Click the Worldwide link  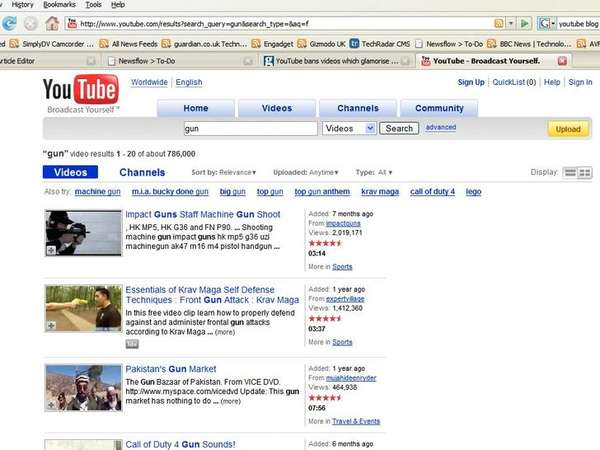click(x=149, y=82)
